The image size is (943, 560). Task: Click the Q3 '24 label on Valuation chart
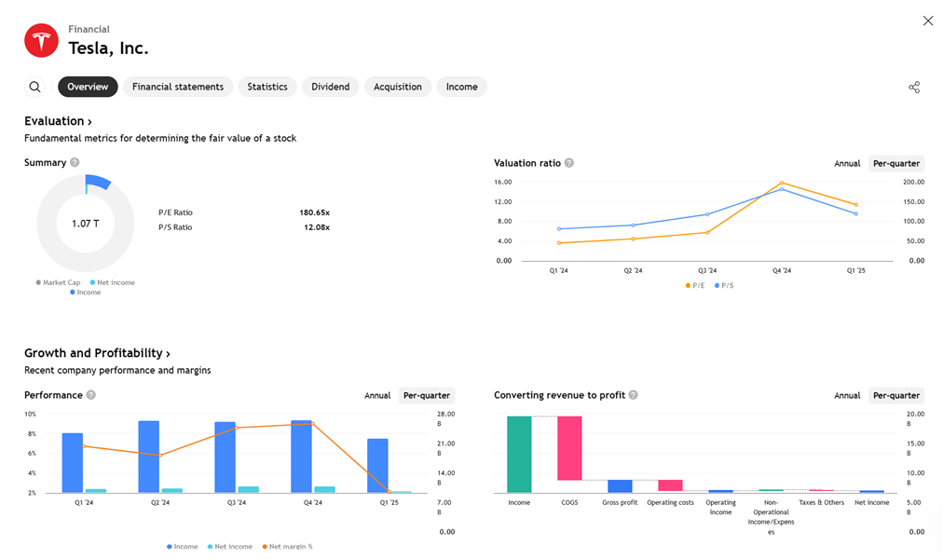click(707, 270)
